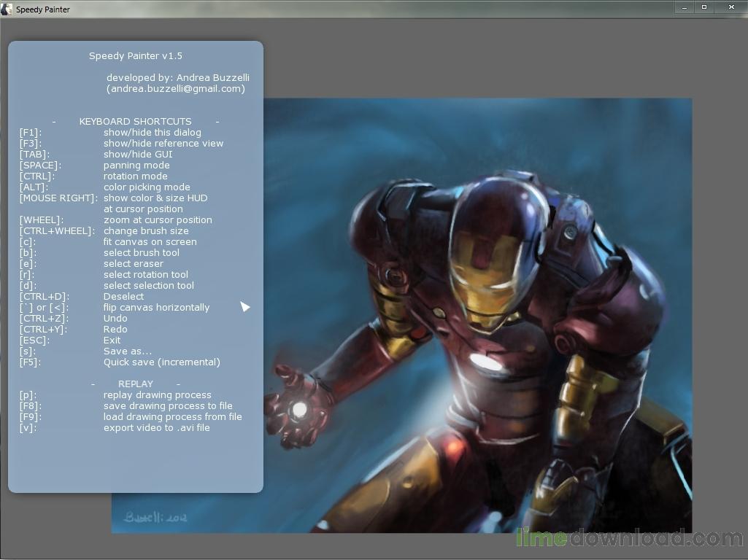The height and width of the screenshot is (560, 748).
Task: Click 'developed by: Andrea Buzzelli' text
Action: click(x=178, y=78)
